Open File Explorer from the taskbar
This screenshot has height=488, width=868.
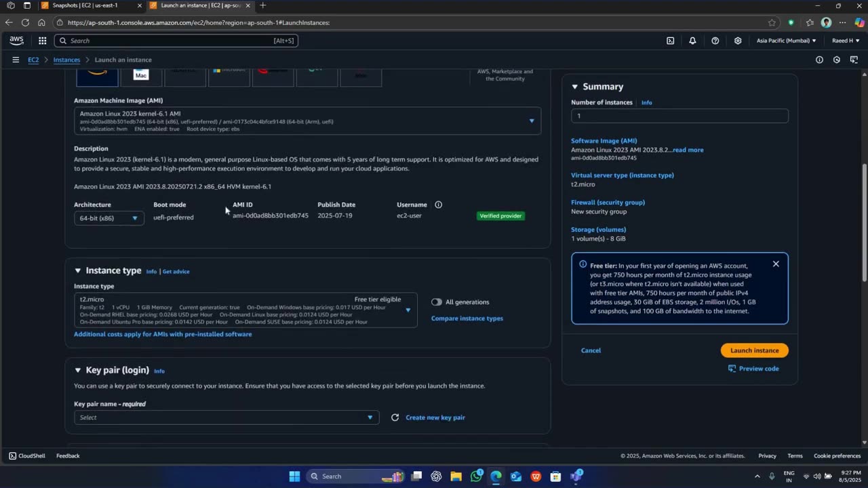pyautogui.click(x=456, y=476)
